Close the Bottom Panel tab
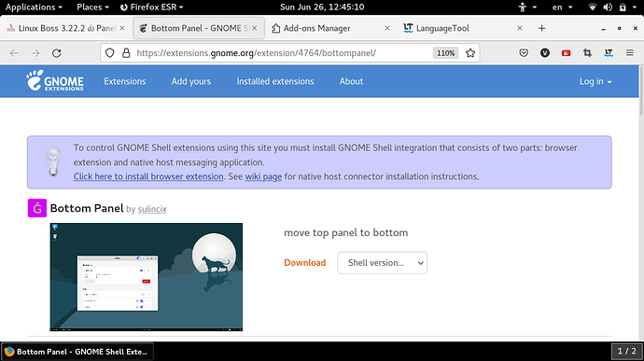This screenshot has height=361, width=644. tap(255, 28)
